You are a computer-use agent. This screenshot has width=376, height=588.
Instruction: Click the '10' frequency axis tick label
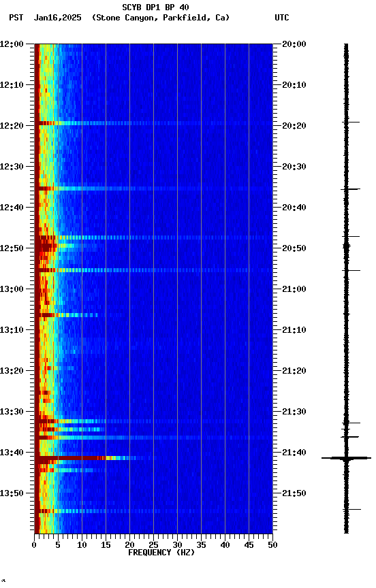pos(82,546)
